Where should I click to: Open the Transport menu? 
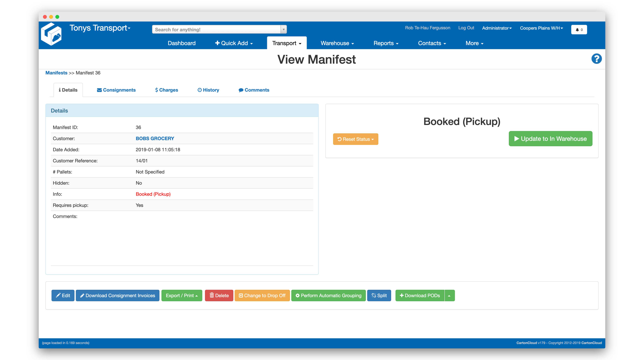[x=287, y=43]
